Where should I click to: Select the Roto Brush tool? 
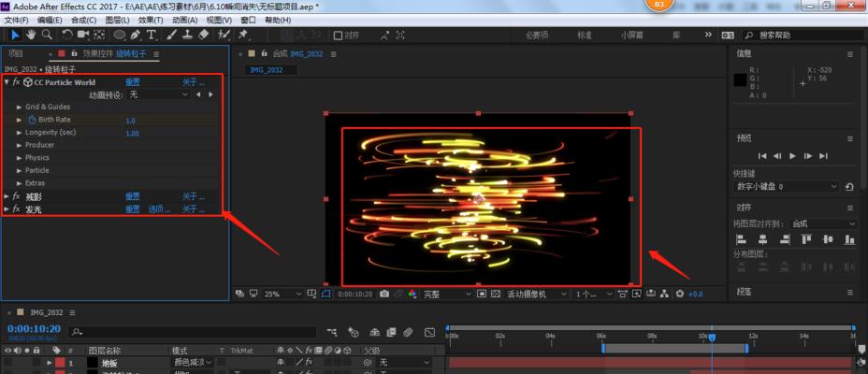(x=224, y=35)
